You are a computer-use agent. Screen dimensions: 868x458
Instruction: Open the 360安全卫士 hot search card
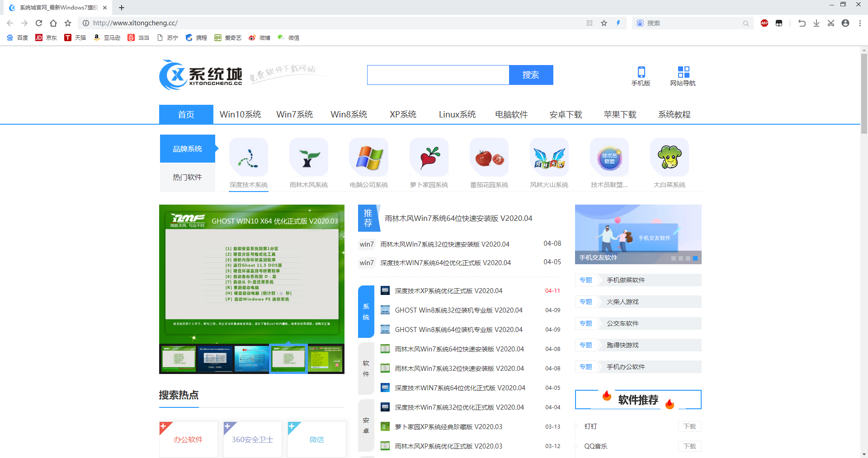tap(253, 439)
